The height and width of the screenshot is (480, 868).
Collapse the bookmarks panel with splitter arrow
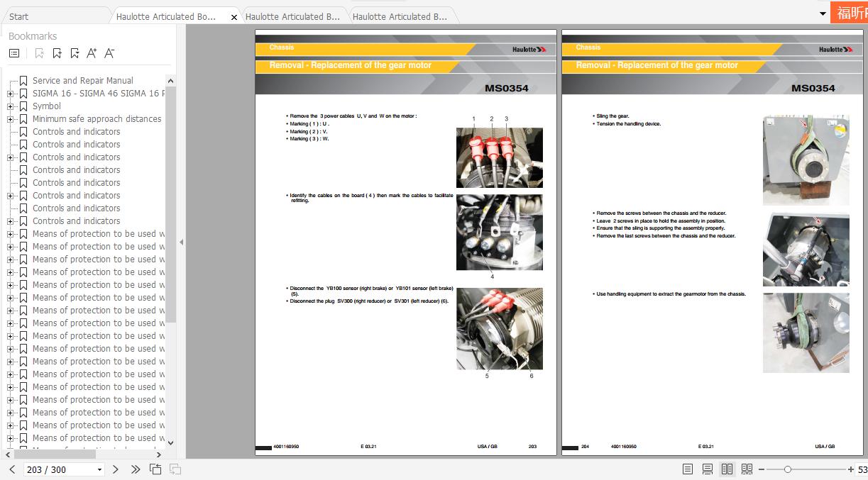[181, 242]
